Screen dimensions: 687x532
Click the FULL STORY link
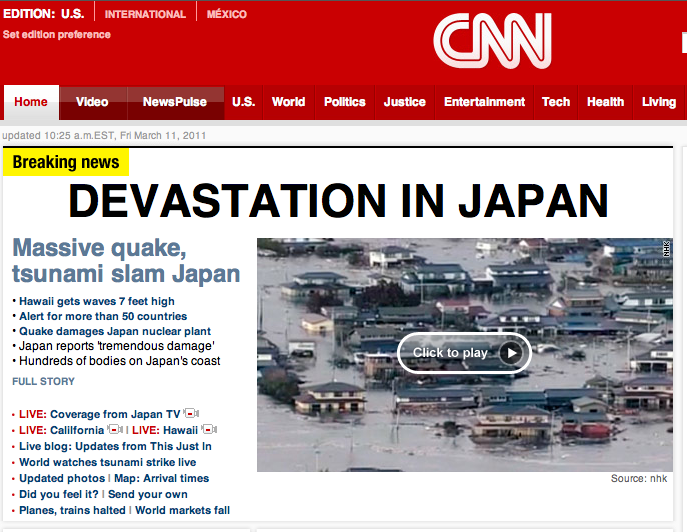pyautogui.click(x=43, y=382)
